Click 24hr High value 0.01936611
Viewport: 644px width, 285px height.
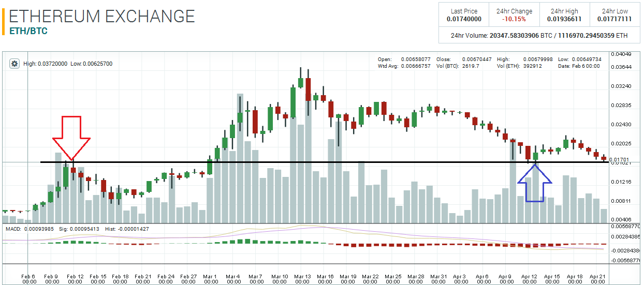click(x=564, y=19)
